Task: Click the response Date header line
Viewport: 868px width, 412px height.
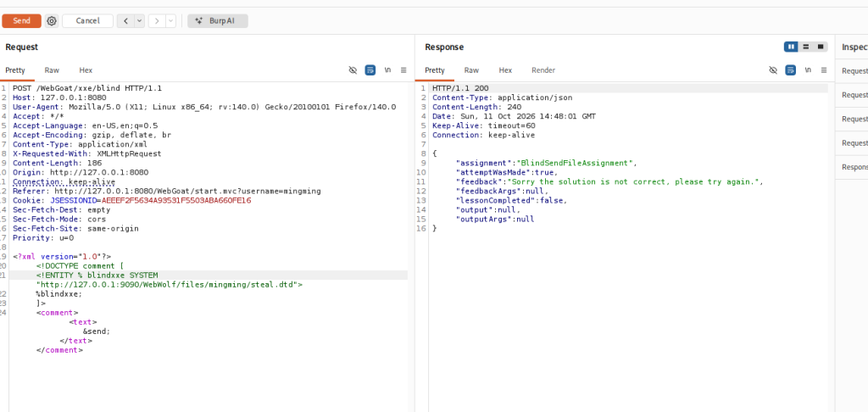Action: pyautogui.click(x=515, y=116)
